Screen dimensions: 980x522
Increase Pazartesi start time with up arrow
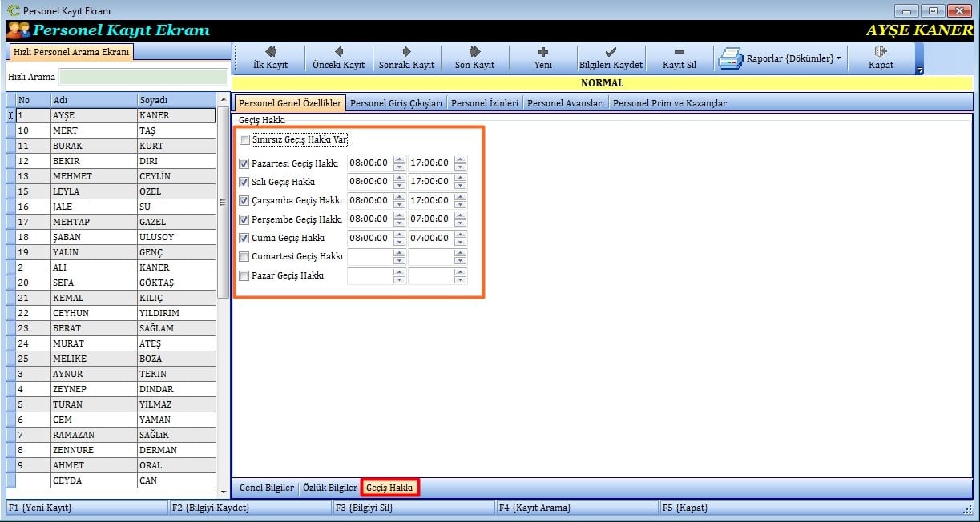[x=399, y=159]
